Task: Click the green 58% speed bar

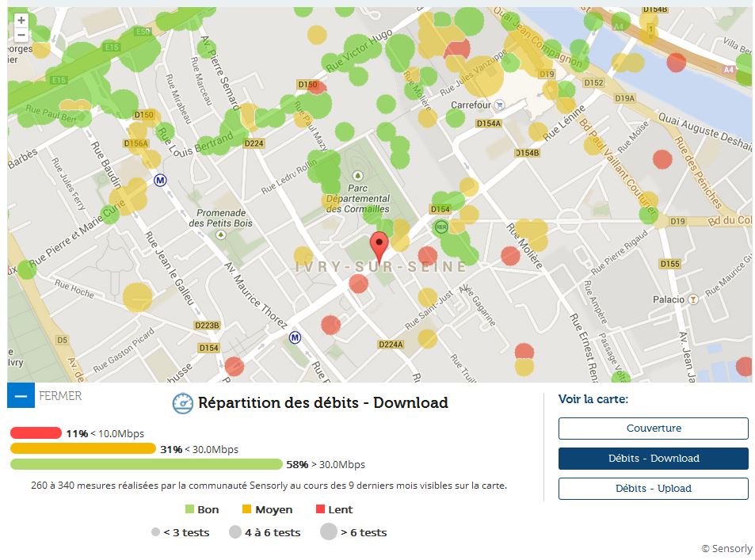Action: [146, 464]
